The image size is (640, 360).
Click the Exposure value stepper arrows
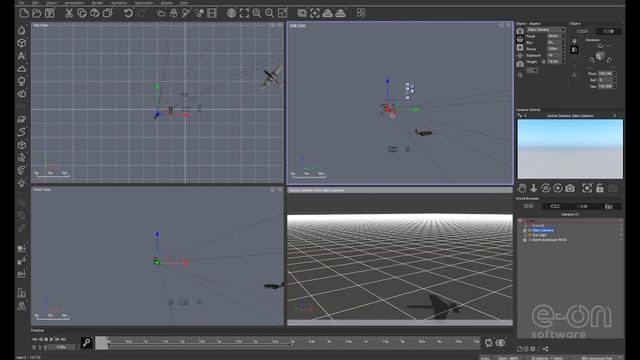(563, 55)
